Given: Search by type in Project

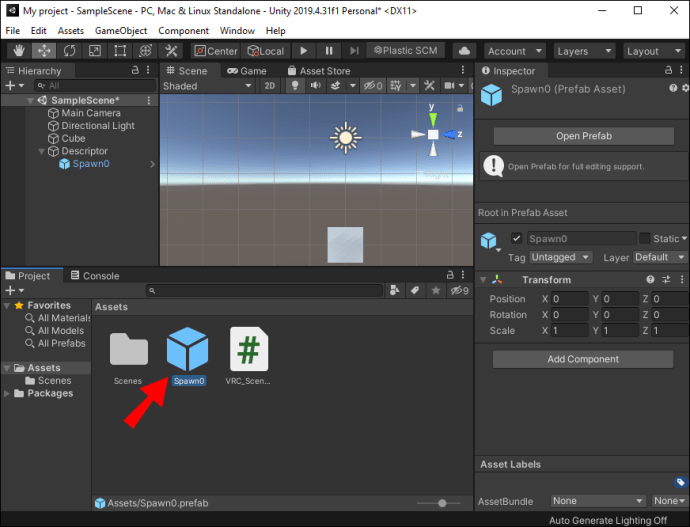Looking at the screenshot, I should [394, 290].
